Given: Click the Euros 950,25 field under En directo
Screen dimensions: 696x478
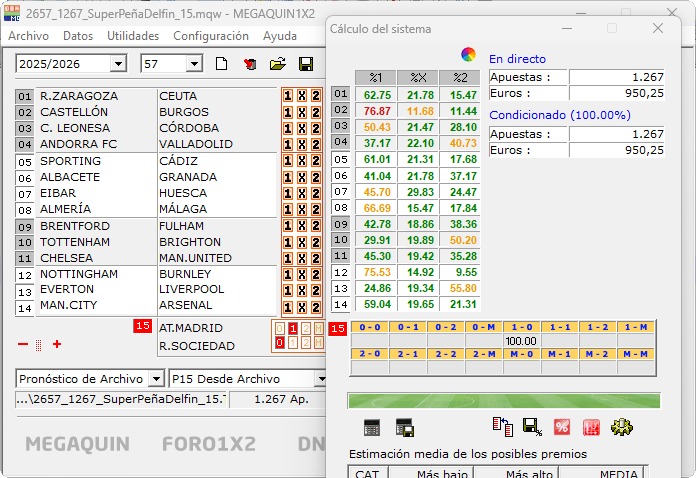Looking at the screenshot, I should point(616,93).
